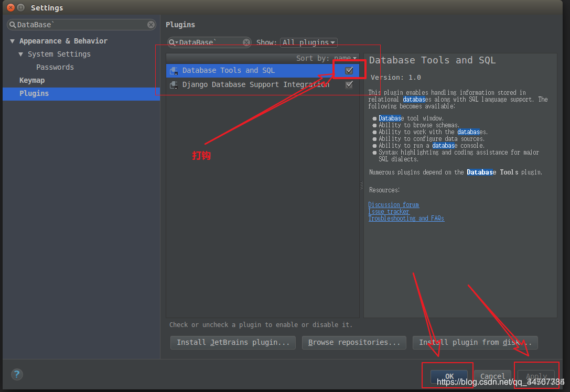The image size is (570, 392).
Task: Open the Discussion forum link
Action: 394,205
